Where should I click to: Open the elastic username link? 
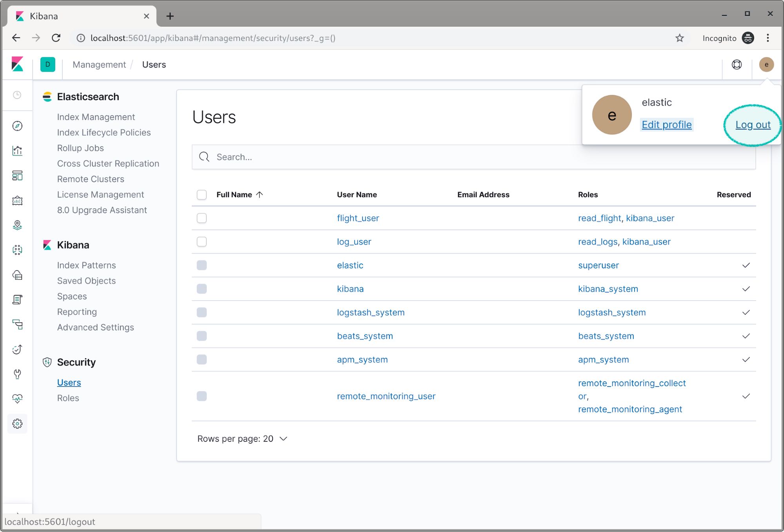pyautogui.click(x=350, y=265)
